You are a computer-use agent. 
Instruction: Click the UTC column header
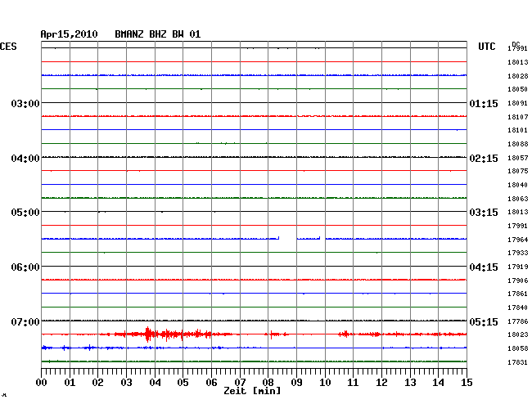coord(487,47)
